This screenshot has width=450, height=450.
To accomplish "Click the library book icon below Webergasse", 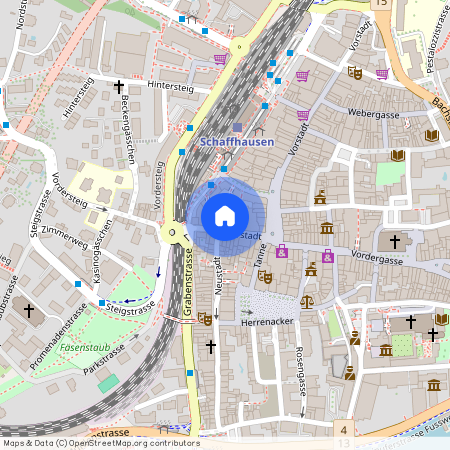I will 398,155.
